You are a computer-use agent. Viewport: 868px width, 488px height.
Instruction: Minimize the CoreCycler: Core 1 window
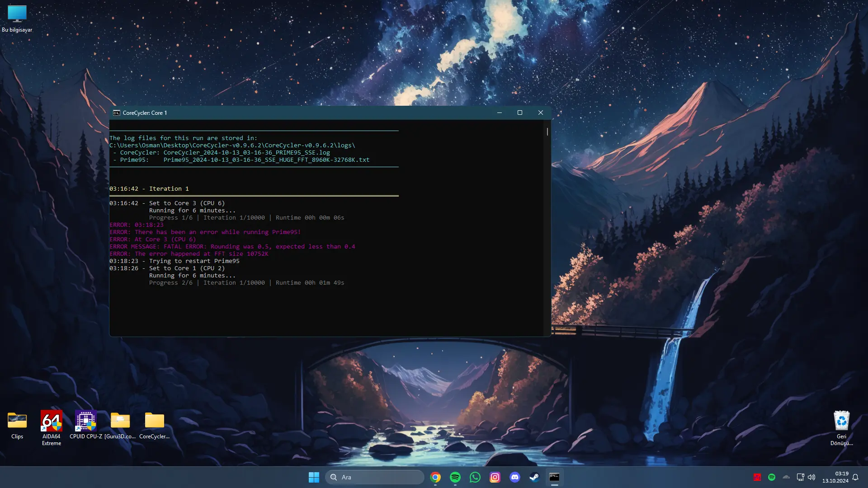tap(500, 113)
